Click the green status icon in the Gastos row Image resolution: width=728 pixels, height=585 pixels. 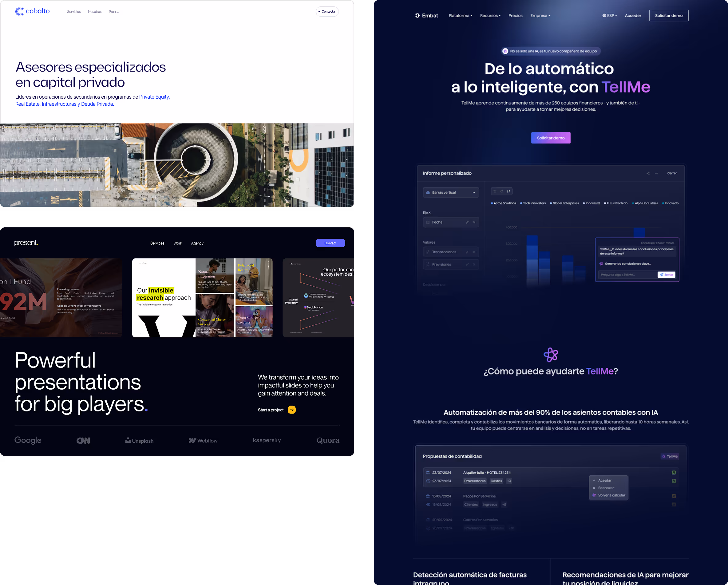click(x=674, y=481)
